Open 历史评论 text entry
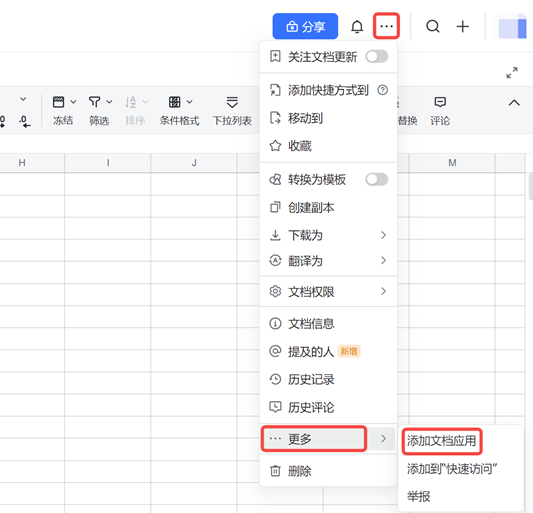This screenshot has width=533, height=513. click(311, 407)
